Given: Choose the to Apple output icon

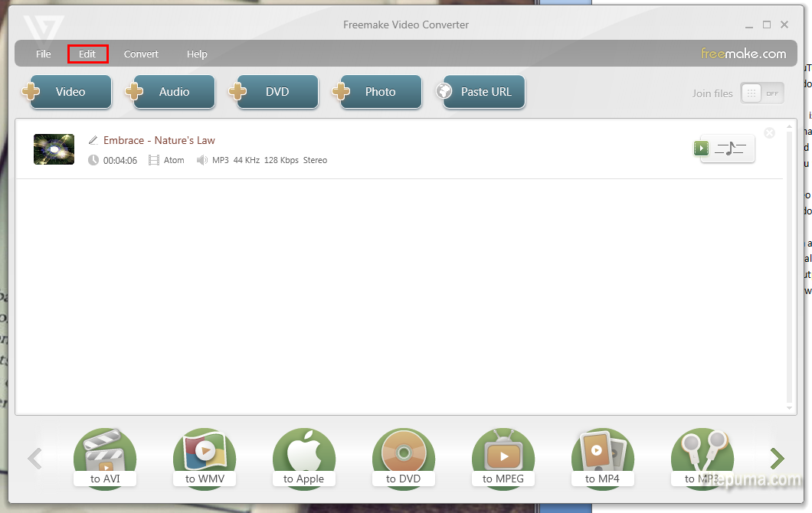Looking at the screenshot, I should click(x=304, y=458).
